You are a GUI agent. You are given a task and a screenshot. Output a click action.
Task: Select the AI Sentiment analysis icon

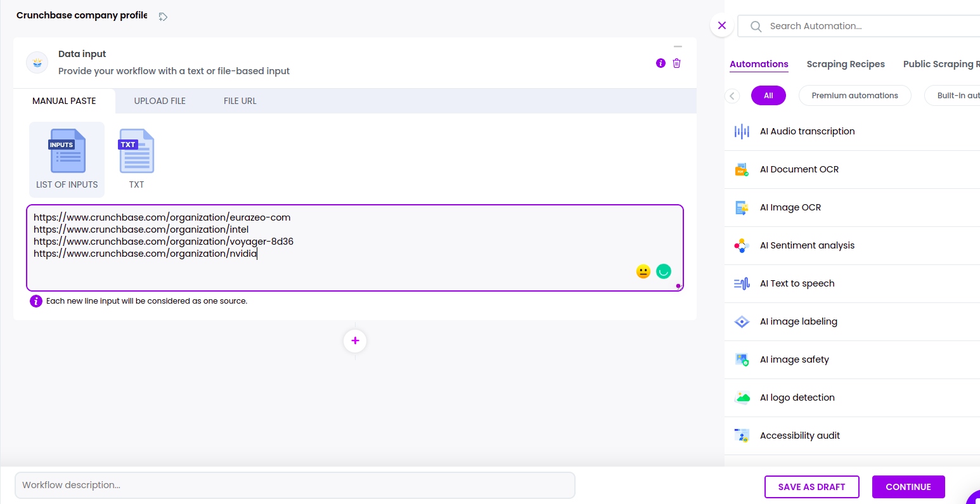[x=742, y=245]
